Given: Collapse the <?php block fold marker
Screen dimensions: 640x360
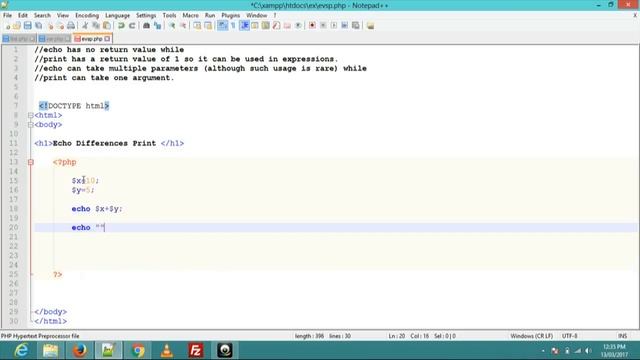Looking at the screenshot, I should tap(31, 162).
